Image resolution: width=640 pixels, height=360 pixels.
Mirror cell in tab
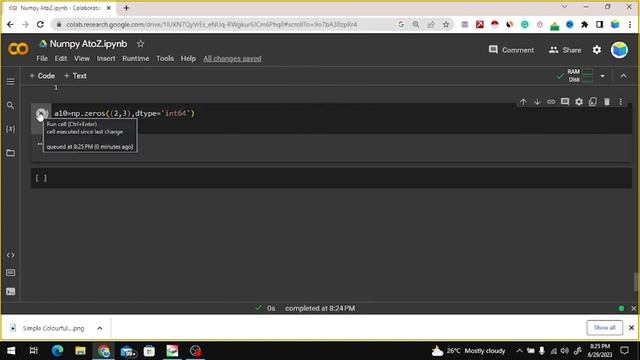(x=593, y=102)
